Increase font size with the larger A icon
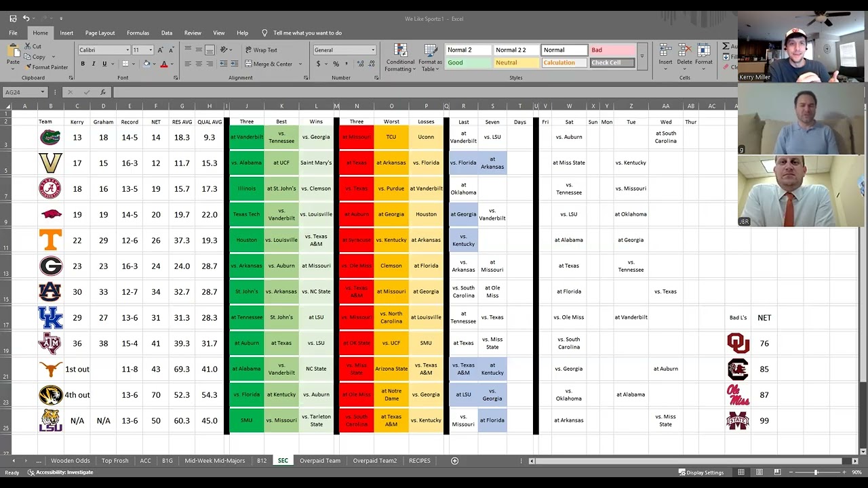 tap(160, 50)
